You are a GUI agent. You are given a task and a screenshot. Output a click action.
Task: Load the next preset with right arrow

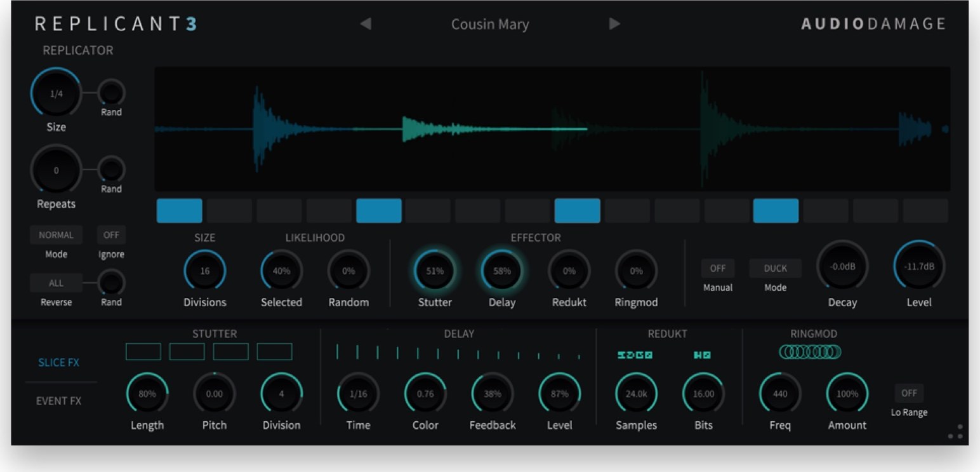(x=614, y=24)
